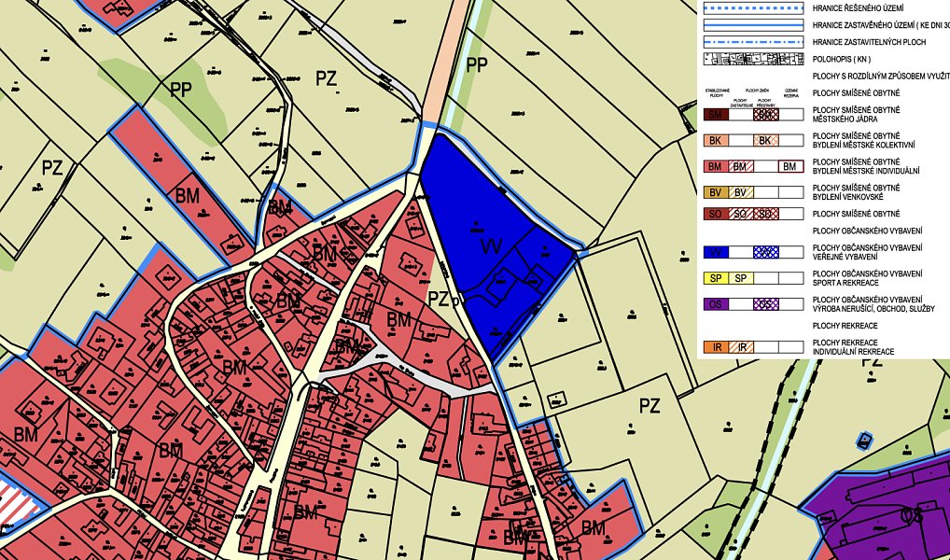Pick the striped orange IR legend swatch
This screenshot has width=950, height=560.
741,347
